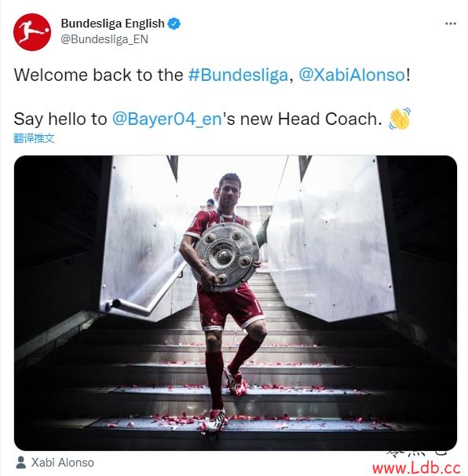Open the @Bayer04_en mention

point(167,119)
